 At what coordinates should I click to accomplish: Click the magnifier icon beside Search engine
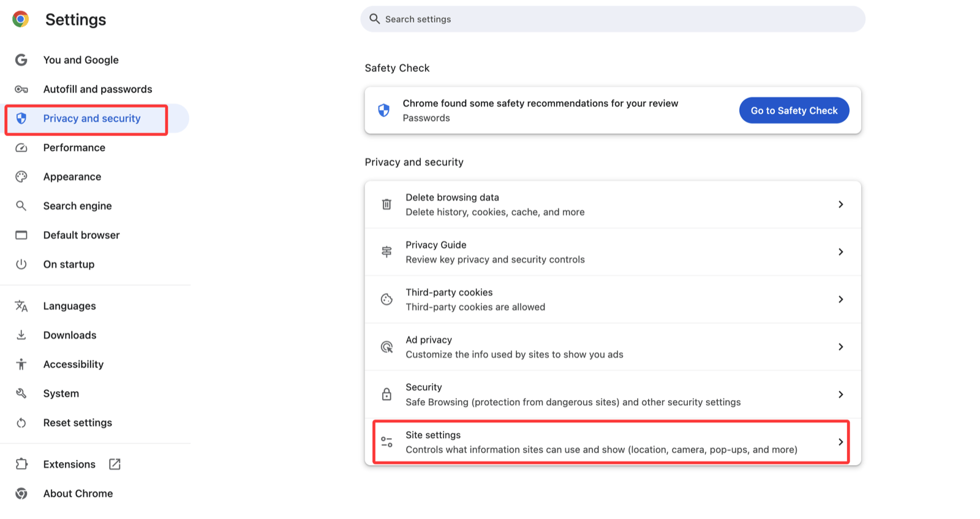point(21,206)
